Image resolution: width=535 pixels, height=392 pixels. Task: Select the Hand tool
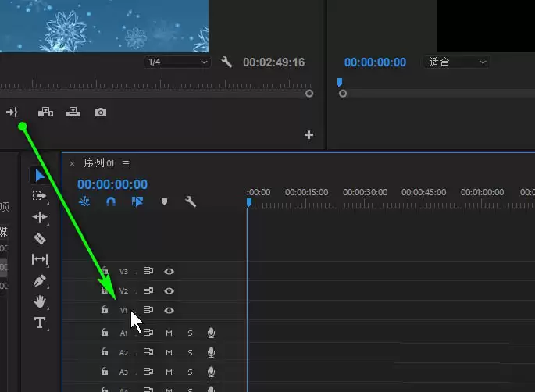point(40,301)
